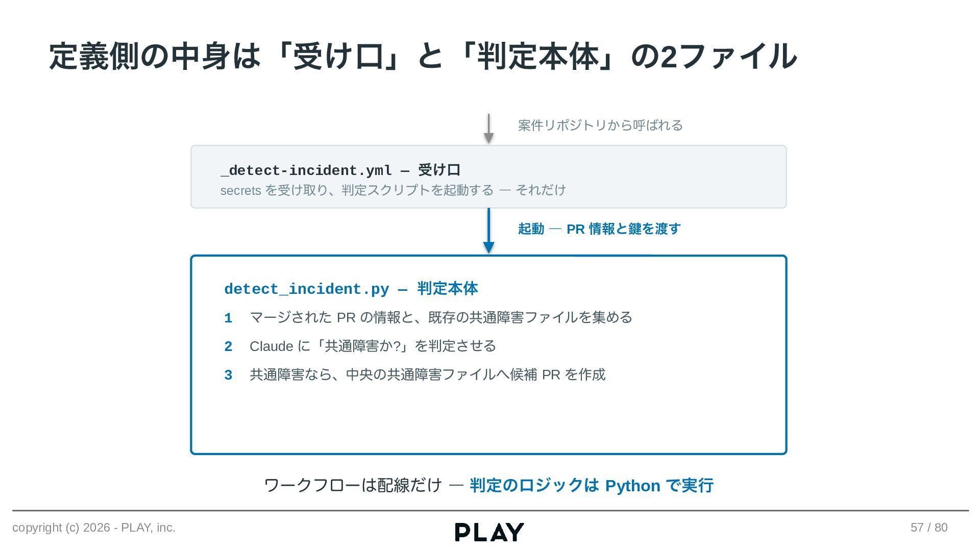Click the _detect-incident.yml heading
The image size is (980, 551).
click(340, 170)
